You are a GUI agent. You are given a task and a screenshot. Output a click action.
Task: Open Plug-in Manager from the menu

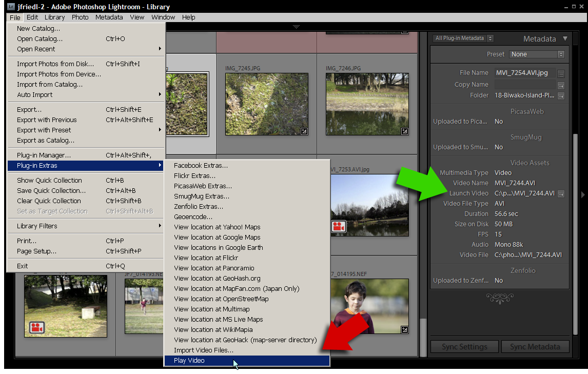click(86, 155)
